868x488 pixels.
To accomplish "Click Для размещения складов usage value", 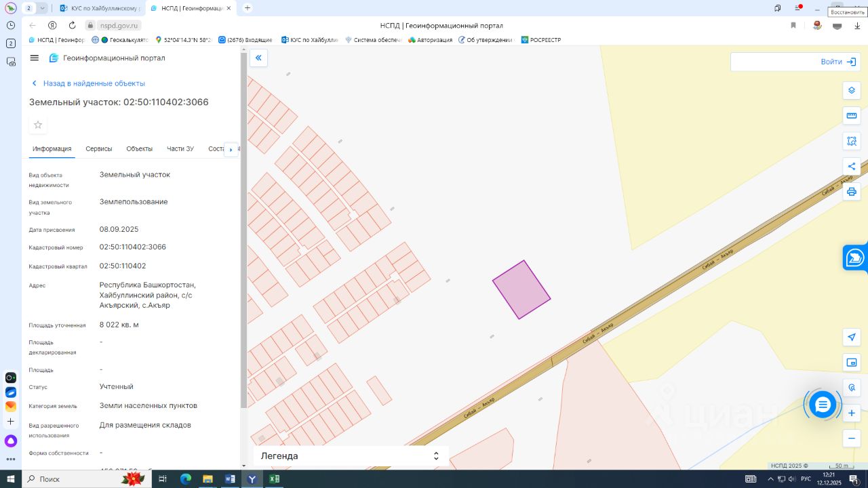I will pos(145,425).
